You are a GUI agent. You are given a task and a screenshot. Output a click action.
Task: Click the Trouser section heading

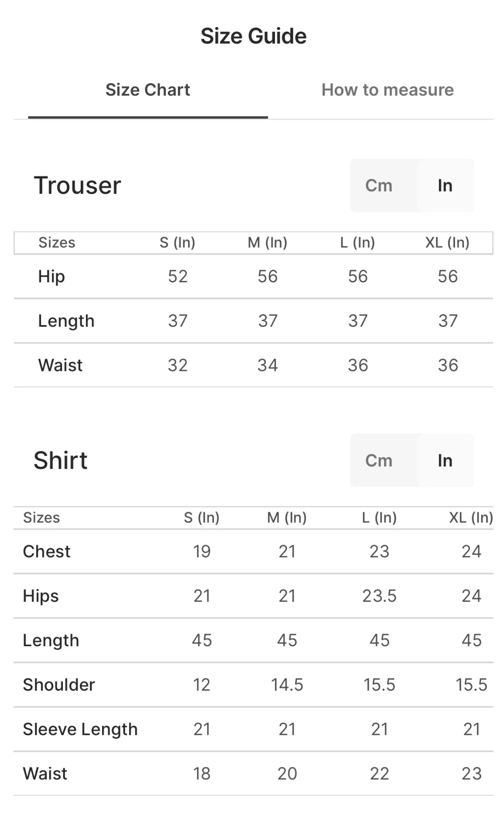[77, 185]
